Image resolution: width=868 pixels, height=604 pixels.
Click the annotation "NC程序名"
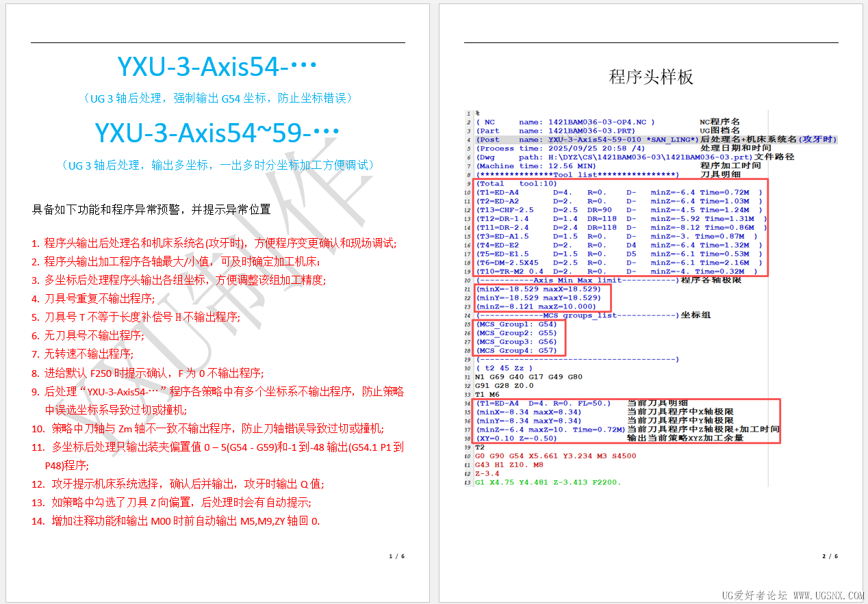click(720, 122)
